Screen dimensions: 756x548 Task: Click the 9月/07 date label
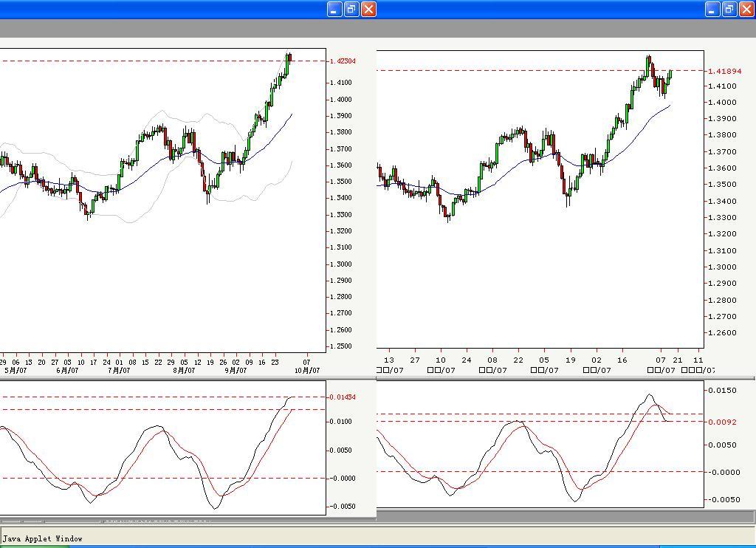coord(236,371)
